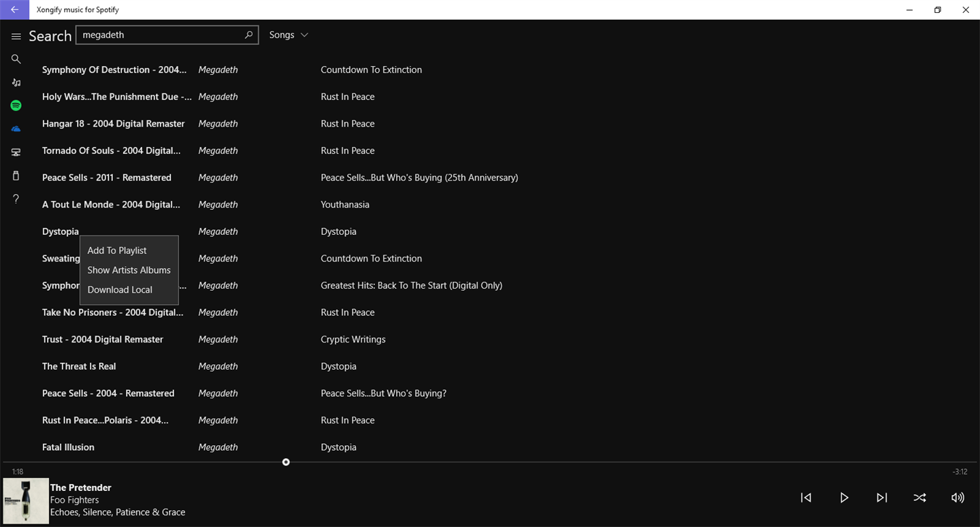Expand the Songs filter dropdown
980x527 pixels.
(289, 35)
